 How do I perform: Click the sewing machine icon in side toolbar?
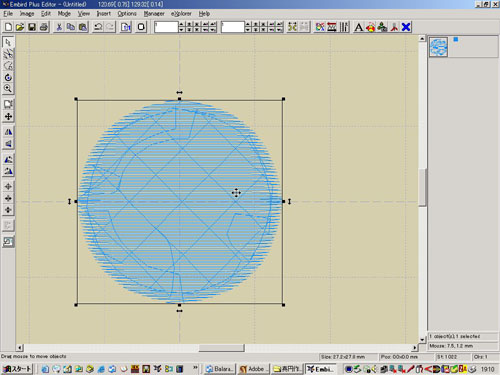click(8, 242)
